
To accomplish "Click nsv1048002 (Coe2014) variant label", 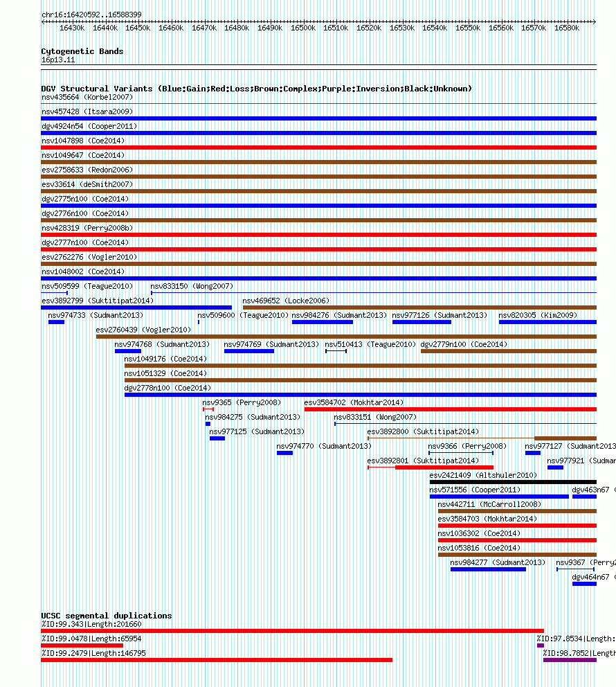I will pos(83,271).
